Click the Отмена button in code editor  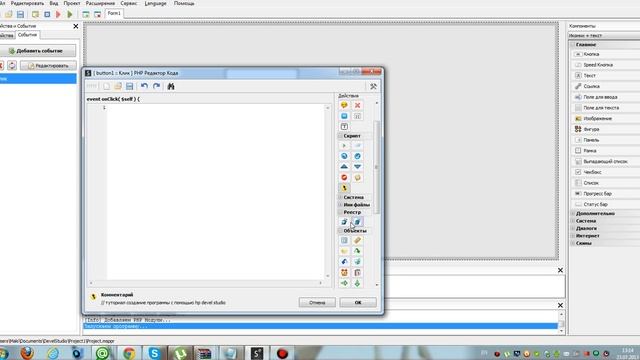317,302
